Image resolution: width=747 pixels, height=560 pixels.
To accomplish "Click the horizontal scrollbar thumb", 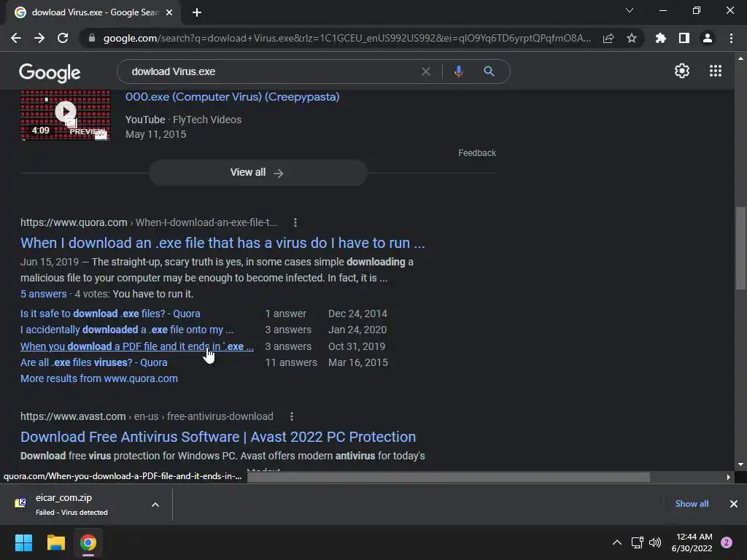I will 449,477.
